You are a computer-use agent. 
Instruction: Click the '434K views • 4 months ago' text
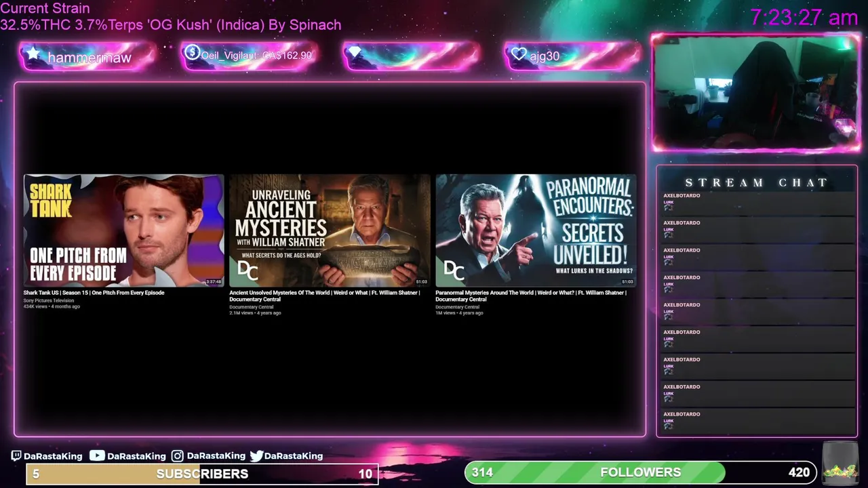tap(52, 306)
